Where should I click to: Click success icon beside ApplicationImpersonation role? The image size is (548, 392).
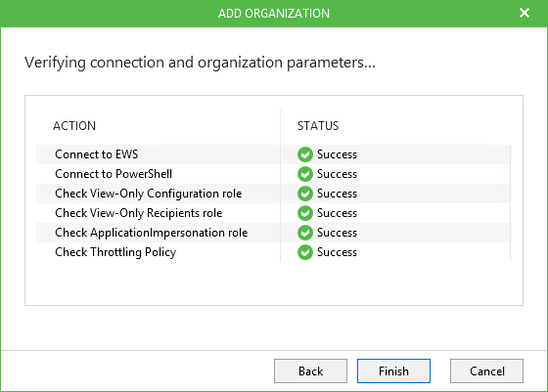(x=305, y=233)
